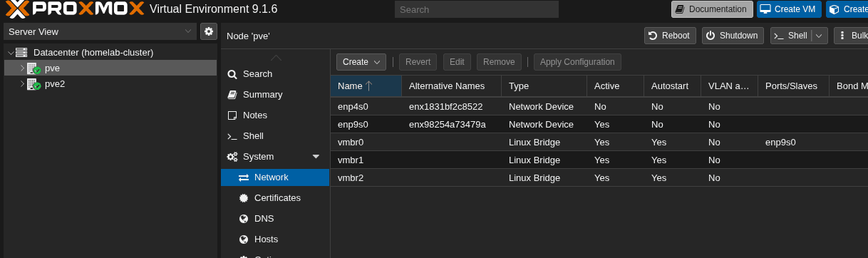Click the Shell terminal icon in menu
868x258 pixels.
[x=232, y=136]
